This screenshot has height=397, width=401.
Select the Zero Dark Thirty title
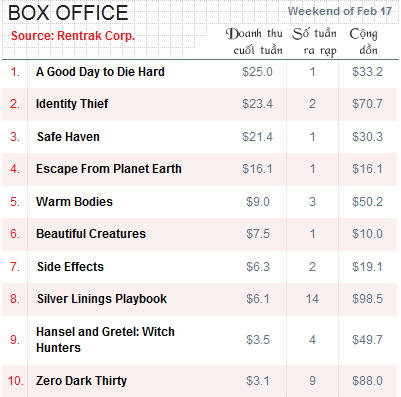click(x=81, y=381)
